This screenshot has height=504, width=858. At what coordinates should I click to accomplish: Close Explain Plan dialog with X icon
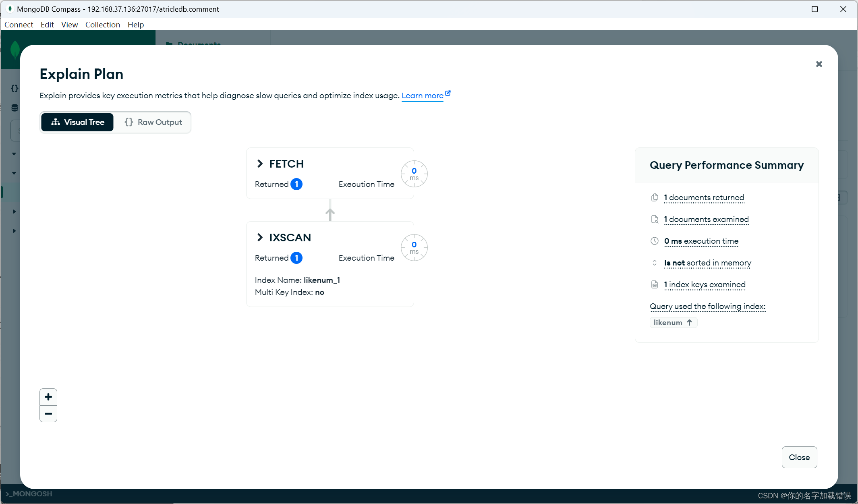[819, 64]
